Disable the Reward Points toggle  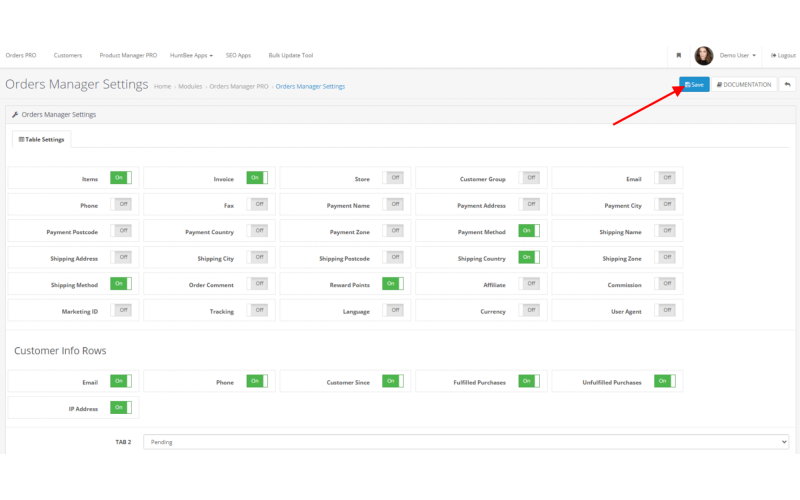tap(393, 284)
